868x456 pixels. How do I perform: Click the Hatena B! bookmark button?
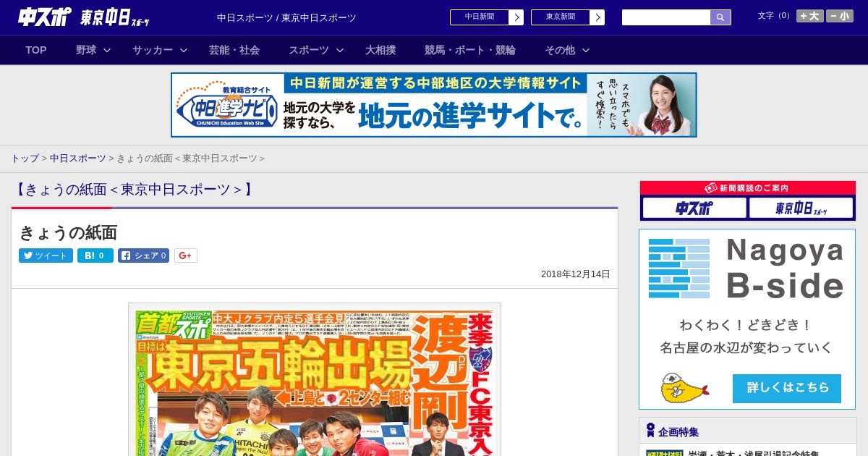(x=95, y=256)
